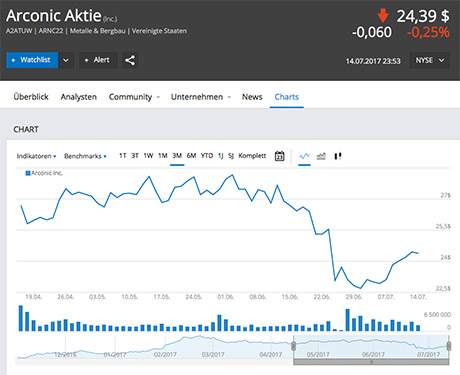Go to the Überblick tab

31,97
